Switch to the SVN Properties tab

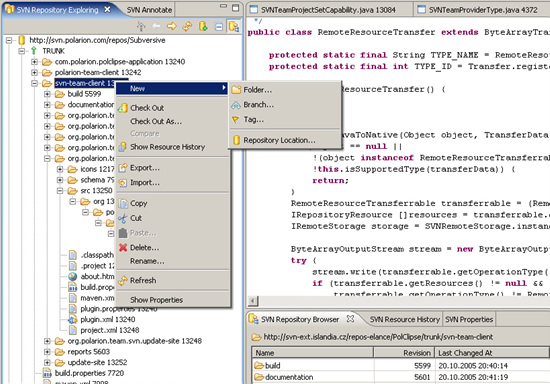469,319
